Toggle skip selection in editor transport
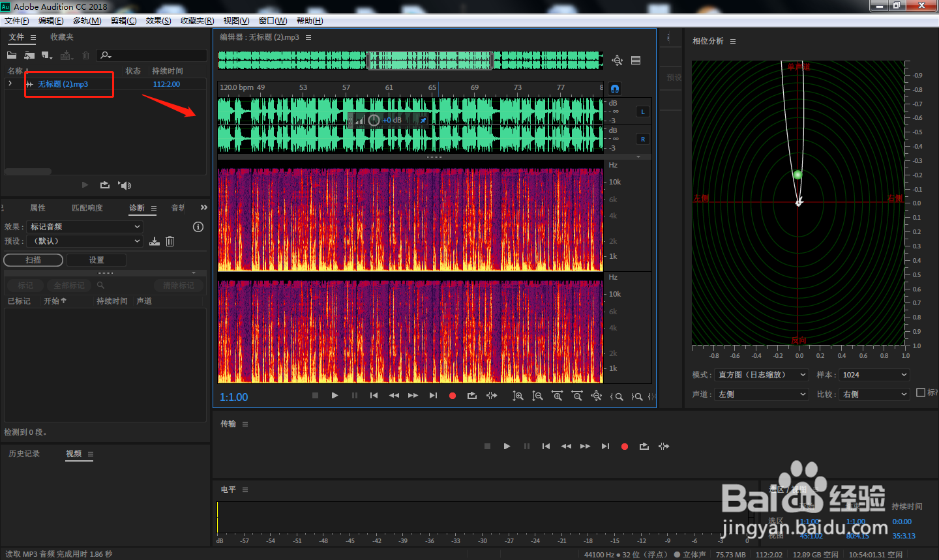 pos(492,396)
